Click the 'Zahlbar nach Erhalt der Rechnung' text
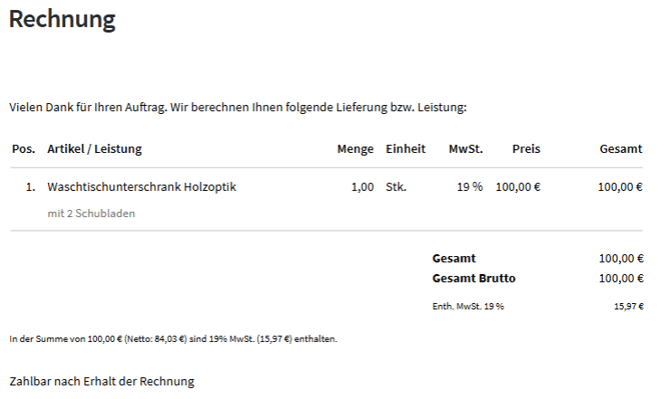Image resolution: width=670 pixels, height=399 pixels. (x=102, y=381)
